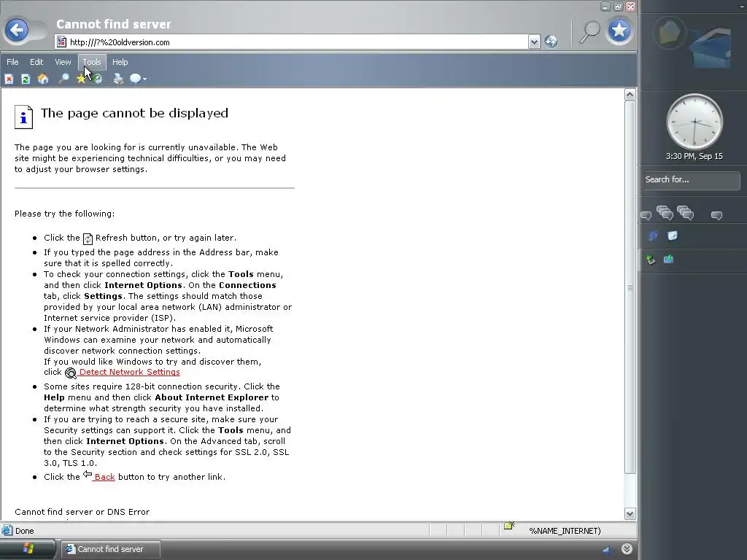Screen dimensions: 747x560
Task: Click the first stacked speech bubbles sidebar icon
Action: (x=665, y=212)
